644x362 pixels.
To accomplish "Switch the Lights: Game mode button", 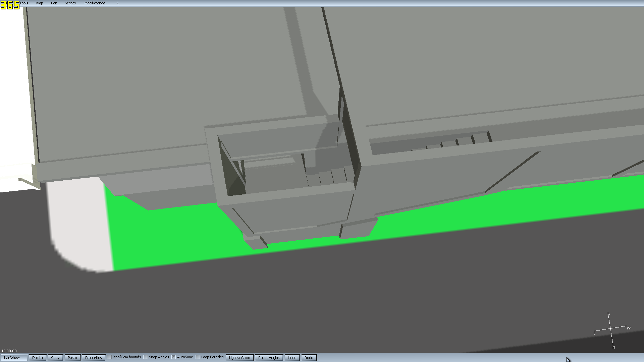I will click(x=239, y=358).
